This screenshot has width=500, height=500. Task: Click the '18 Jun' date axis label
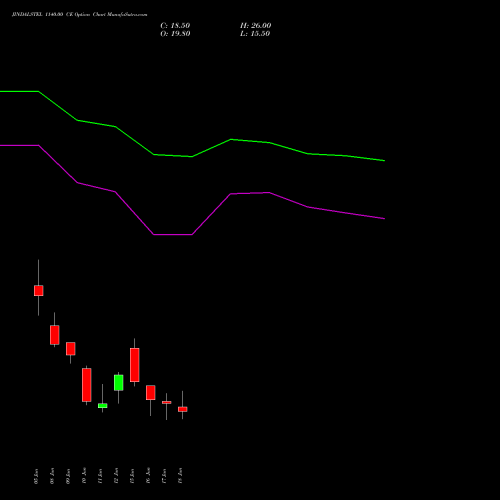click(180, 476)
